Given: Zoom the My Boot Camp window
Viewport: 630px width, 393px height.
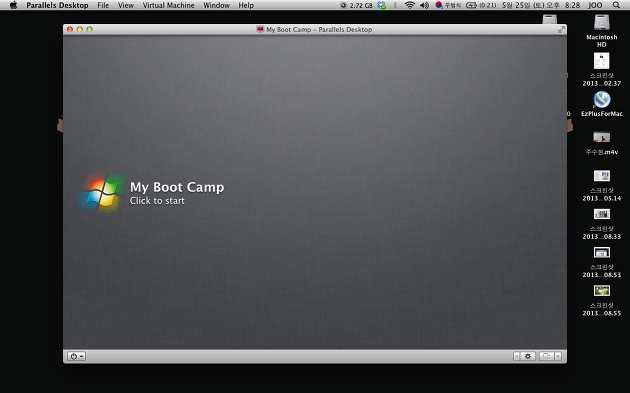Looking at the screenshot, I should click(90, 29).
